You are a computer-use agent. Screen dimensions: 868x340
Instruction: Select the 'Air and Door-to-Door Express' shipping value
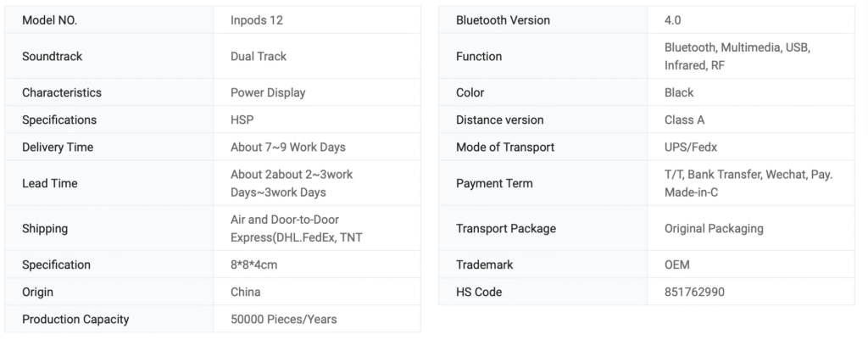click(296, 228)
